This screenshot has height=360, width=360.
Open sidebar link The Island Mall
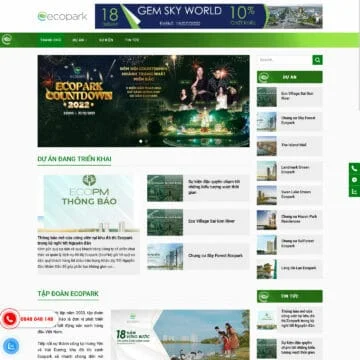point(294,145)
